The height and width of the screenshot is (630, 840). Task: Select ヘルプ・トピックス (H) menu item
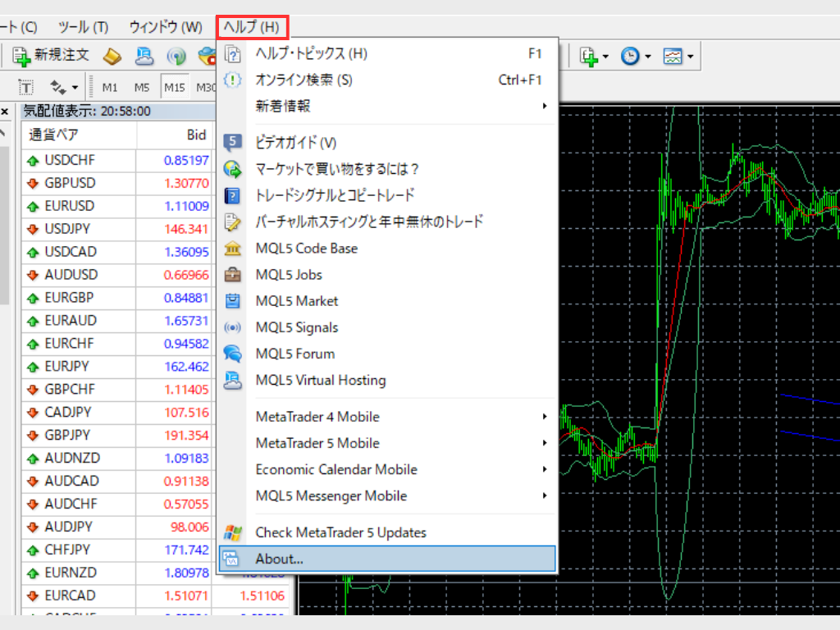tap(387, 53)
